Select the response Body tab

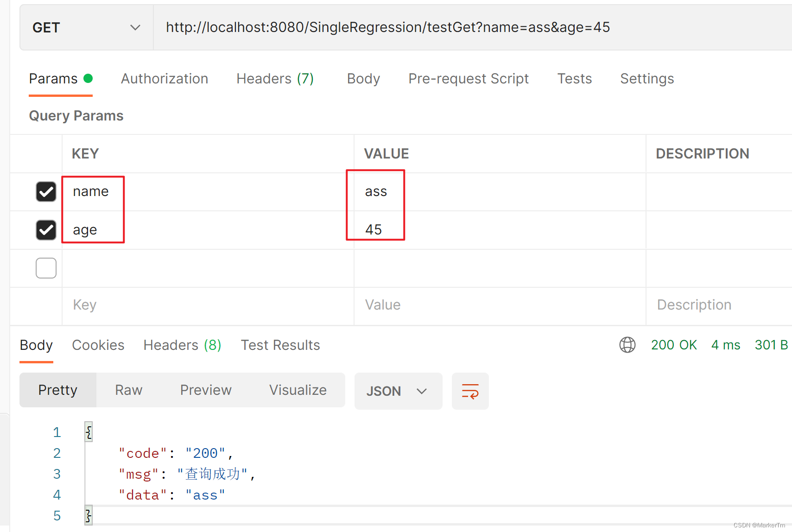tap(36, 345)
